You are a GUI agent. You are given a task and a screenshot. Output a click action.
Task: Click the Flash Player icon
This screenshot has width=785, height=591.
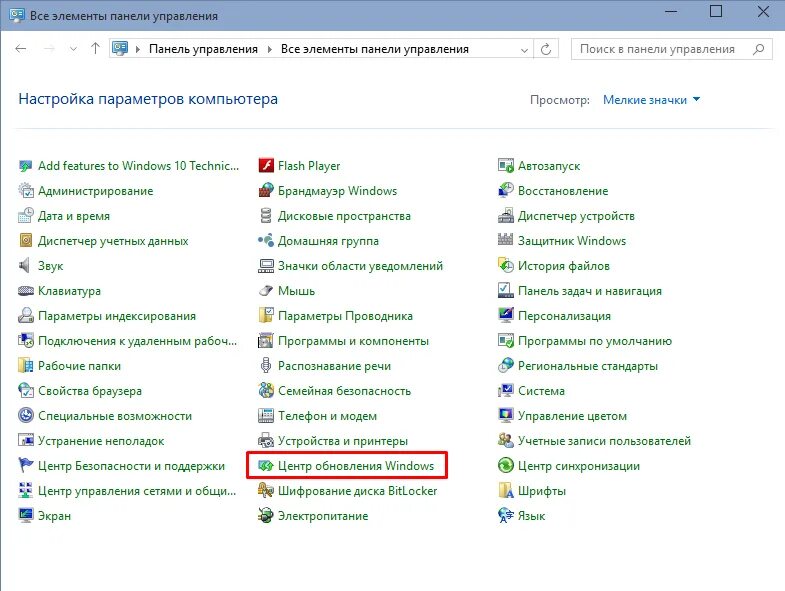[266, 165]
